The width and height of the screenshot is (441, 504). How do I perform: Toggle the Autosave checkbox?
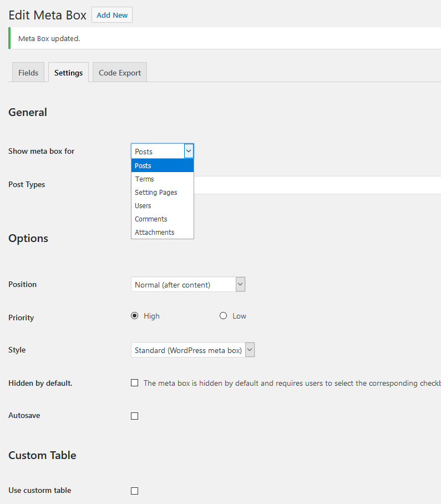pyautogui.click(x=134, y=416)
